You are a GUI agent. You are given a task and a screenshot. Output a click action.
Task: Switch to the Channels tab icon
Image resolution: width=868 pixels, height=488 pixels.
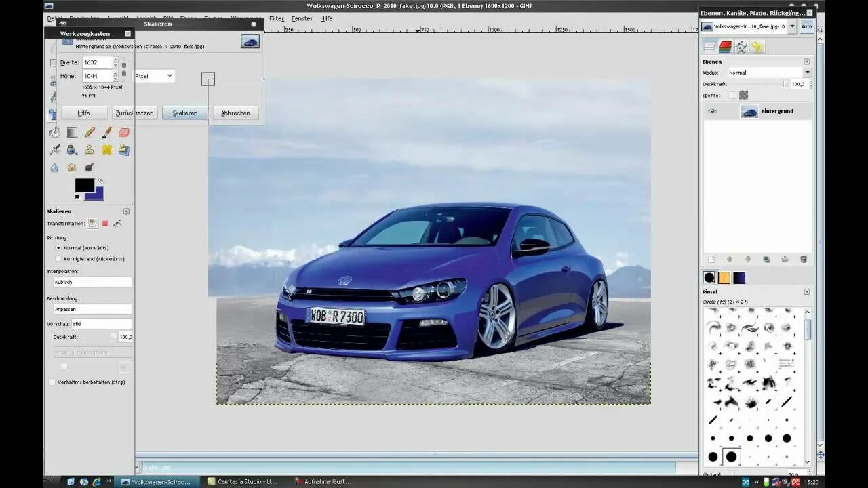pos(725,47)
